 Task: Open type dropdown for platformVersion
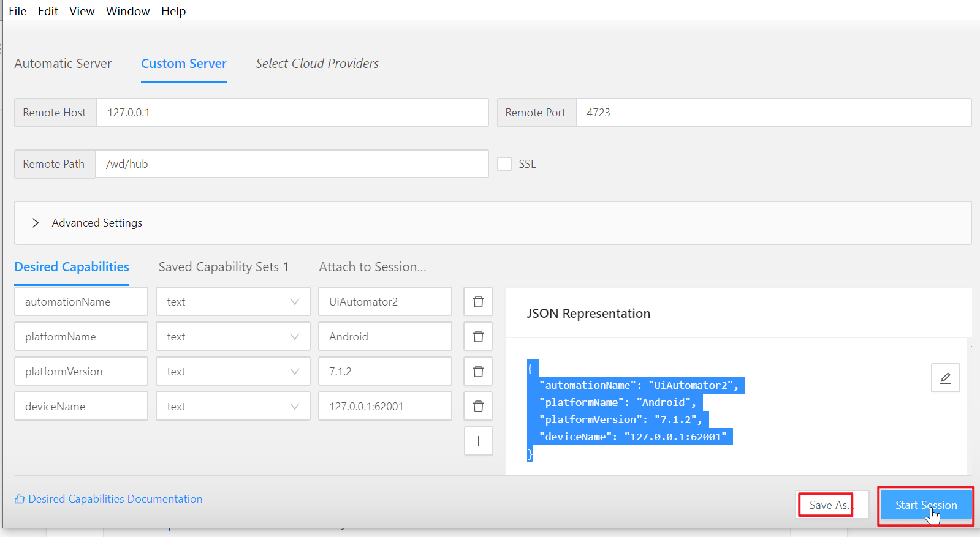[x=233, y=371]
